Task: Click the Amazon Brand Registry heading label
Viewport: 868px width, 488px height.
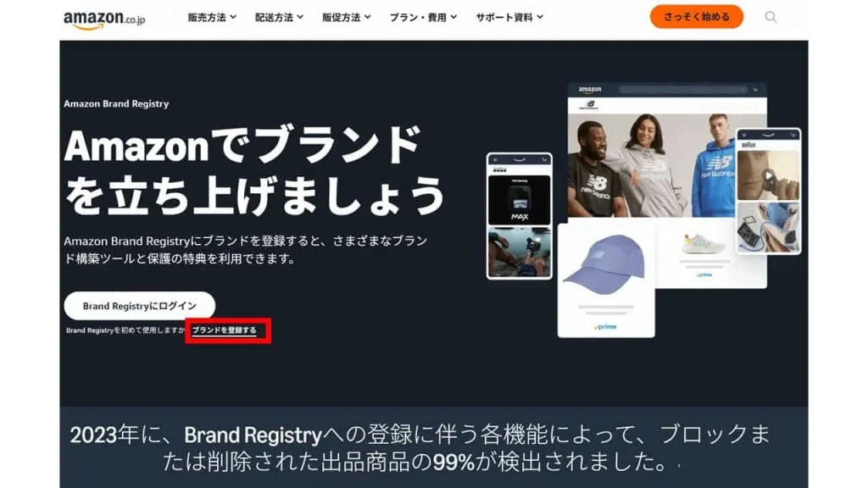Action: 116,103
